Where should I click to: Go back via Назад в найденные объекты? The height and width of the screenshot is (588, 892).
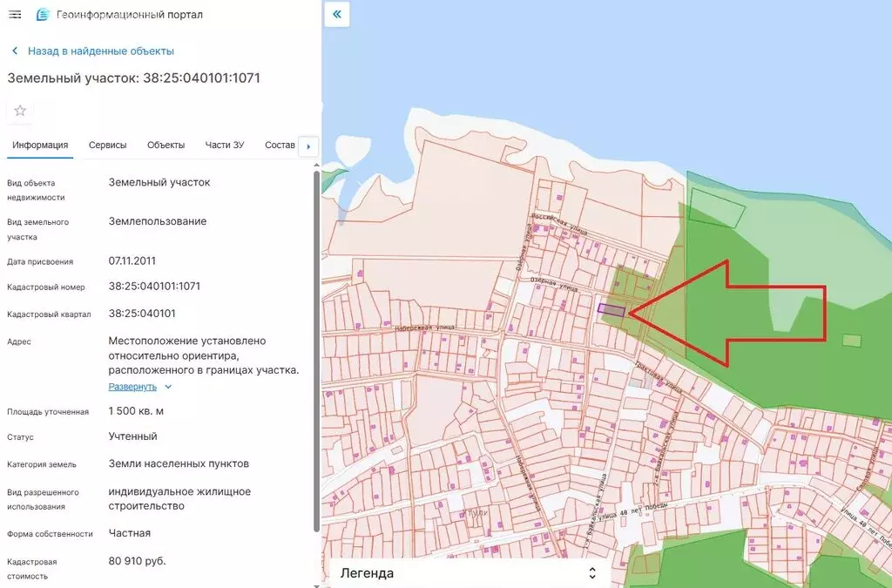[101, 51]
